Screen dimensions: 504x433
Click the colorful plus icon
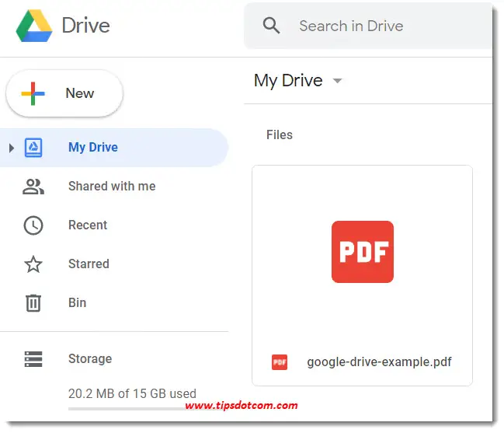tap(33, 93)
